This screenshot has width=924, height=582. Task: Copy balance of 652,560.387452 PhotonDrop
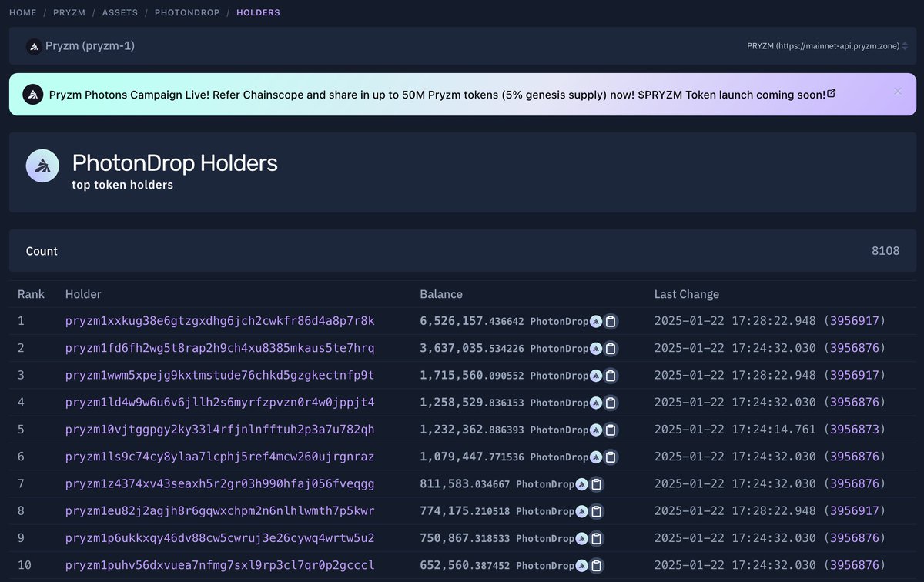(x=597, y=565)
